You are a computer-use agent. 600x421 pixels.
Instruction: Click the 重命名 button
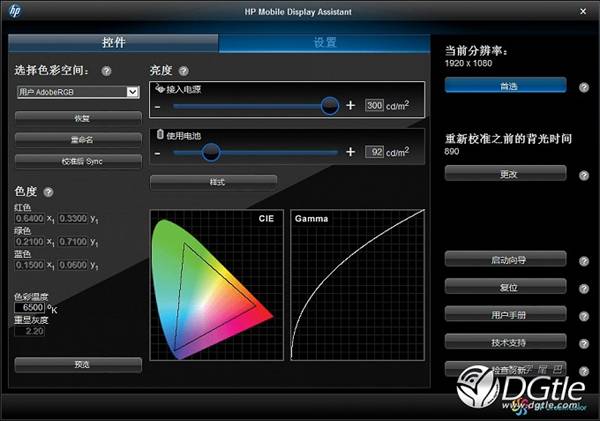tap(78, 140)
